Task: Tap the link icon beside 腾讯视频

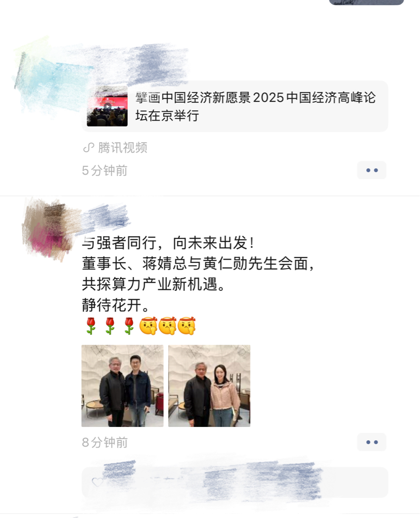Action: pyautogui.click(x=88, y=147)
